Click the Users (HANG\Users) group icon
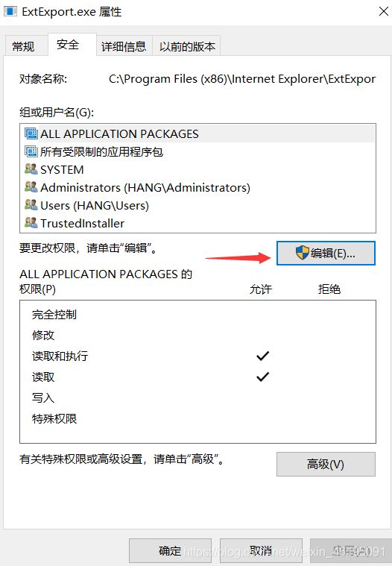 31,204
